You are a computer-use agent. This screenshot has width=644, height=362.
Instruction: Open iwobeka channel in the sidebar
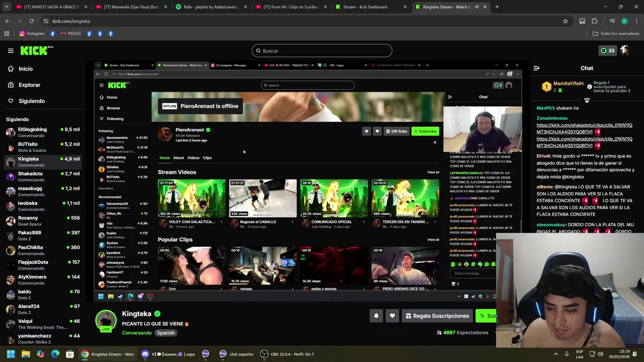pyautogui.click(x=43, y=206)
